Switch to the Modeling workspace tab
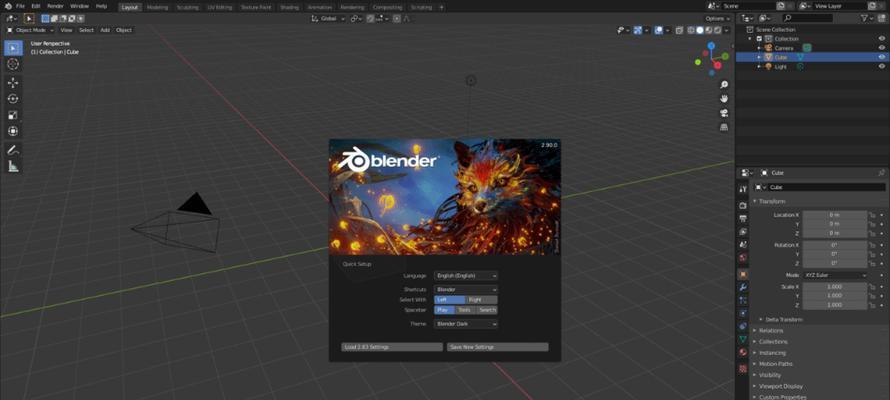Image resolution: width=890 pixels, height=400 pixels. tap(157, 7)
